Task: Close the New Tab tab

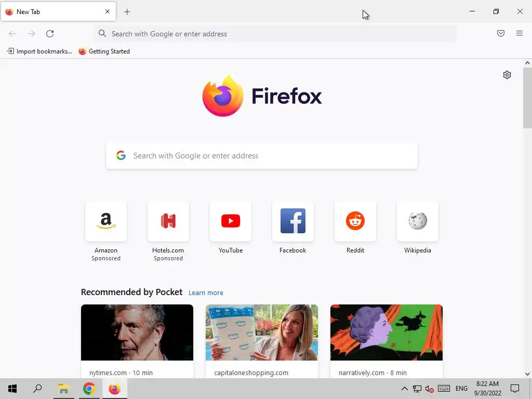Action: [x=107, y=11]
